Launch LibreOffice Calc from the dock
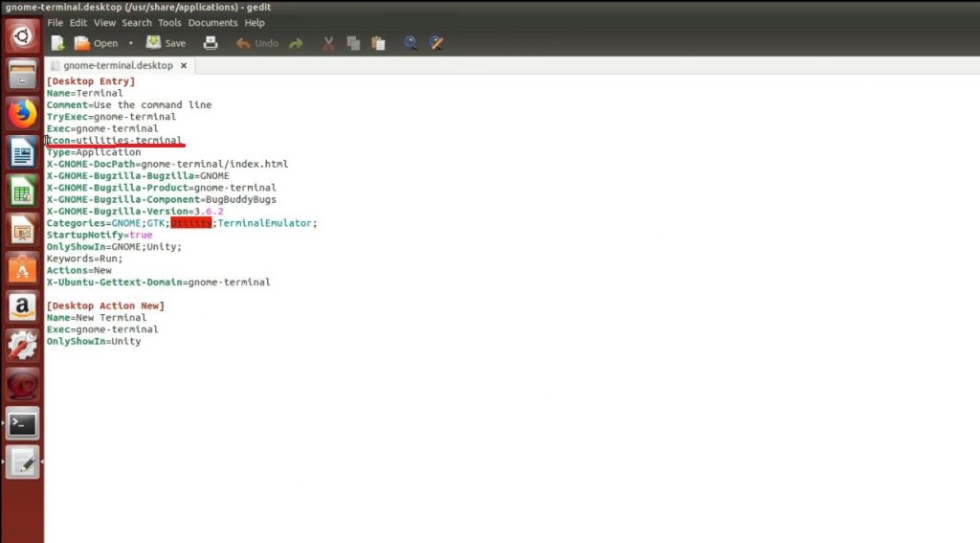This screenshot has width=980, height=543. 23,192
